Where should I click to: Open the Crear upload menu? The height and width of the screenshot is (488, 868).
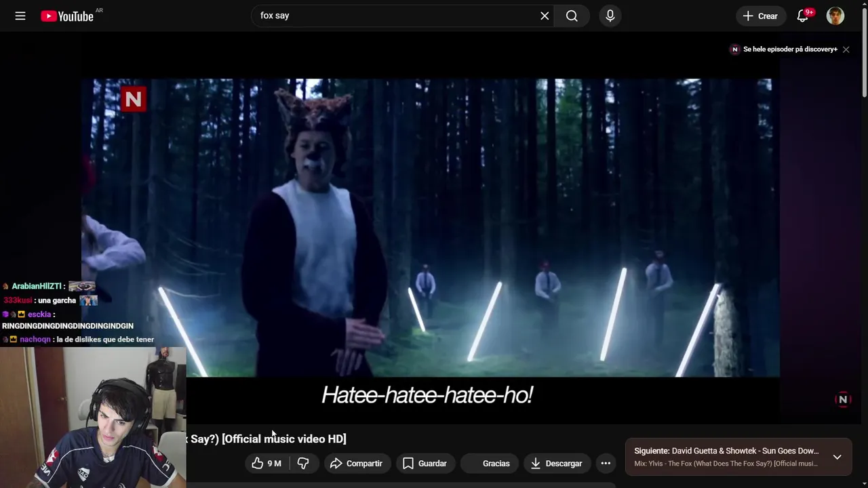(760, 16)
